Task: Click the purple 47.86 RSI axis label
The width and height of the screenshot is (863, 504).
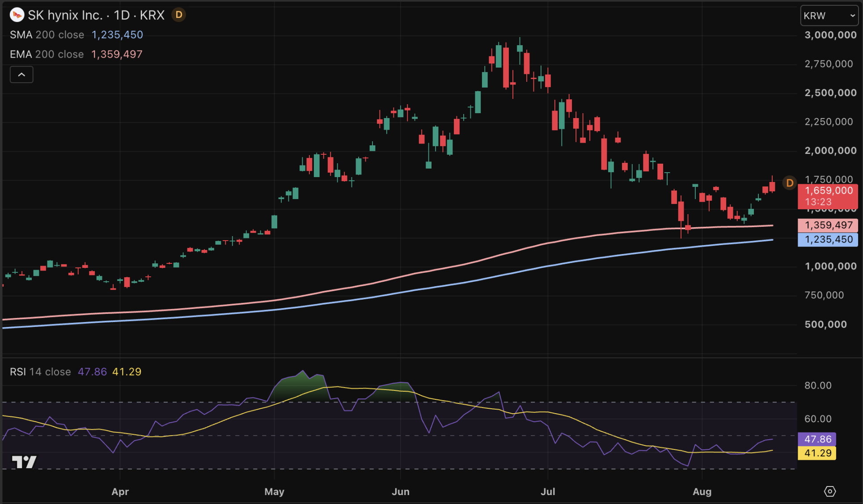Action: click(817, 439)
